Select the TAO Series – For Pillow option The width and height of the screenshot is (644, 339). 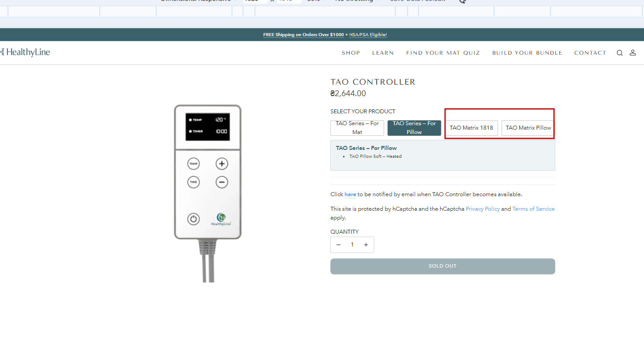coord(414,128)
